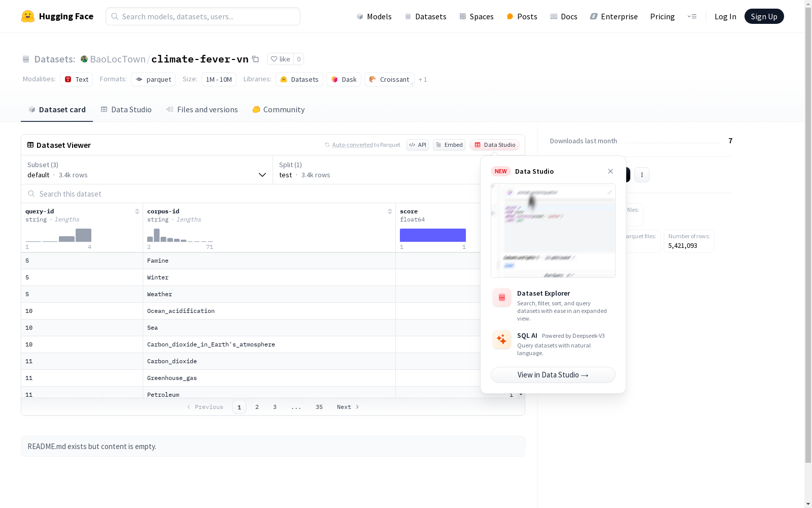Click the BaoLocTown avatar icon
Viewport: 812px width, 508px height.
click(84, 59)
